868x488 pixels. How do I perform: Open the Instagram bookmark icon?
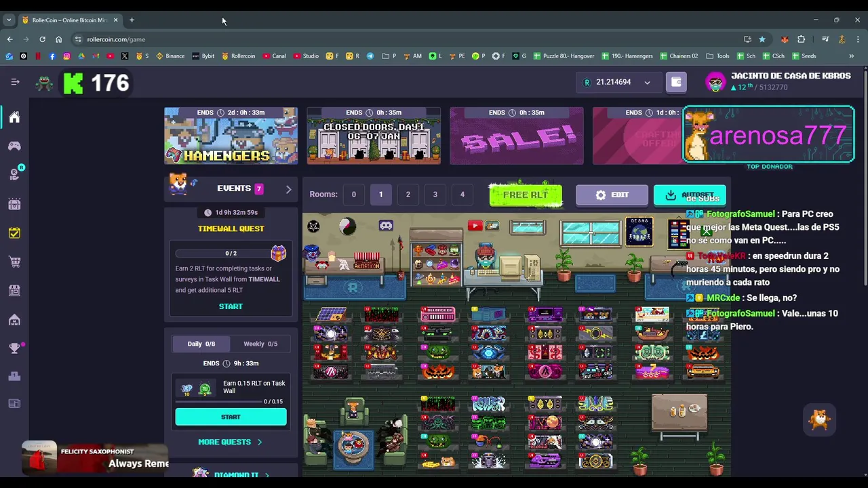coord(66,56)
